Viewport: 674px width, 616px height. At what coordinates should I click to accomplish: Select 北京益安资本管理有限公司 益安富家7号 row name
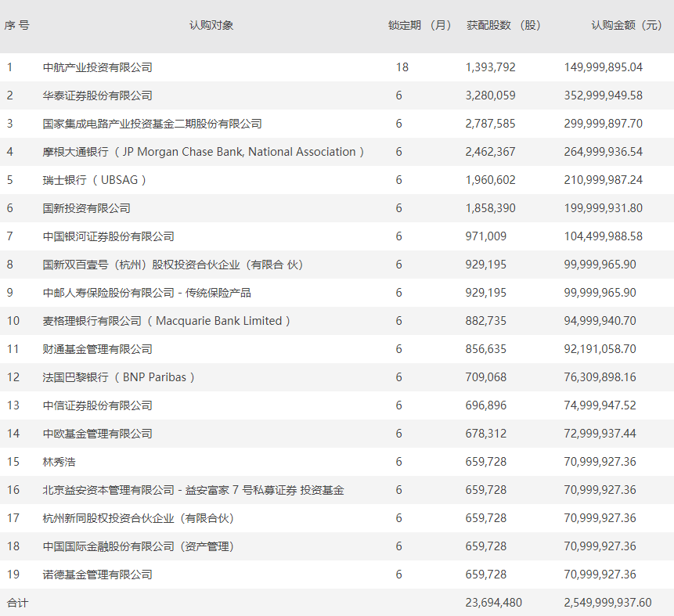[193, 490]
